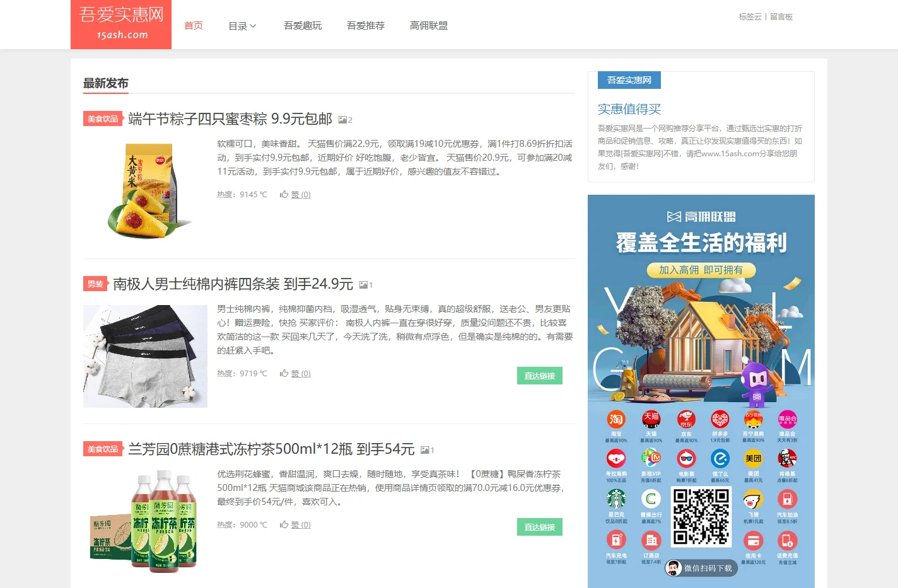The image size is (898, 588).
Task: Click thumbs-up icon on 兰芳园冻柠茶 post
Action: click(284, 524)
